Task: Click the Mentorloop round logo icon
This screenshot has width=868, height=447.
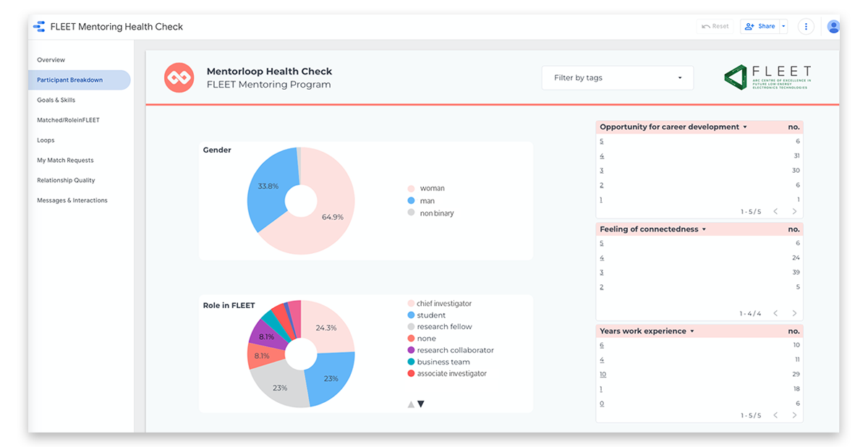Action: coord(179,78)
